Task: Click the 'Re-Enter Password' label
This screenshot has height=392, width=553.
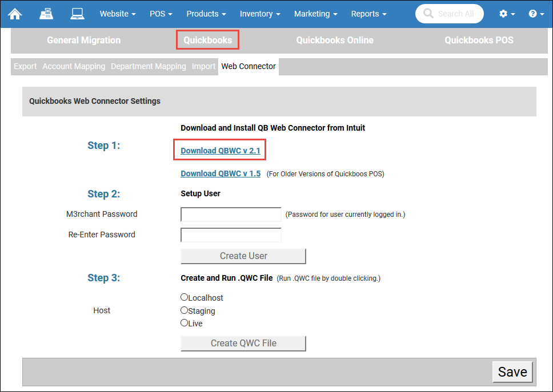Action: tap(102, 235)
